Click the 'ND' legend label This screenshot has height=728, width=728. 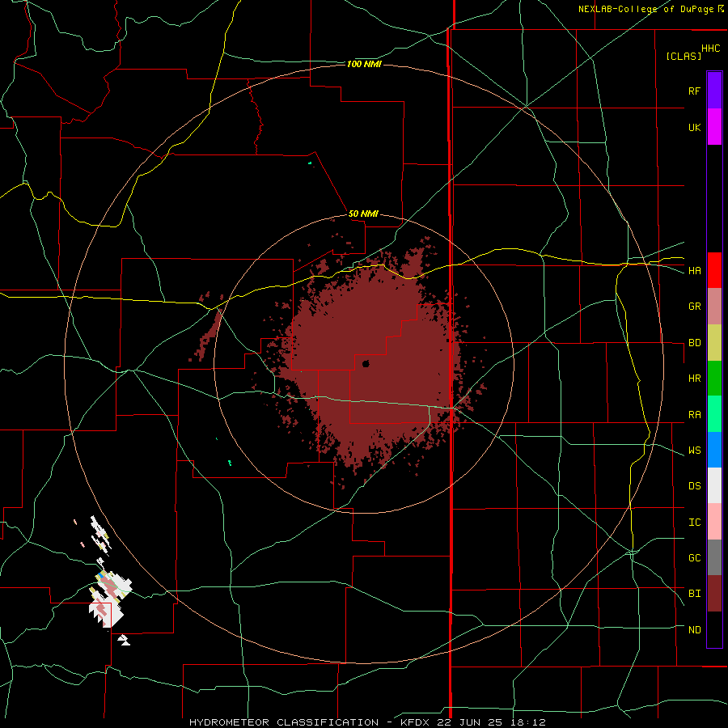[x=694, y=630]
